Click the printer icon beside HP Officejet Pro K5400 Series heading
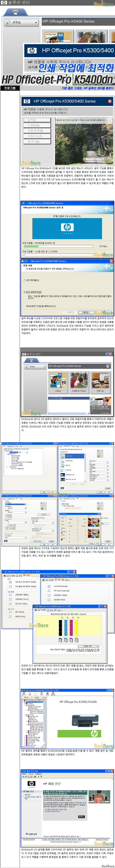This screenshot has width=115, height=868. 108,366
